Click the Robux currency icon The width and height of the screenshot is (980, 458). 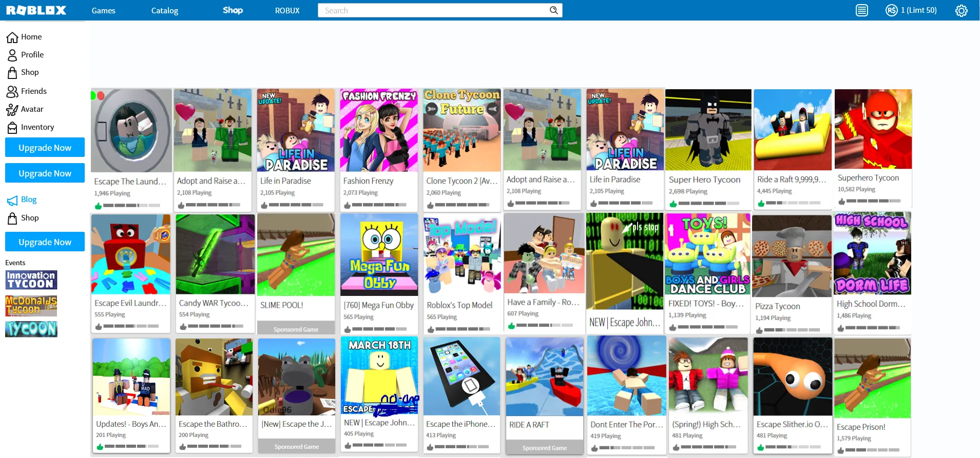[891, 10]
